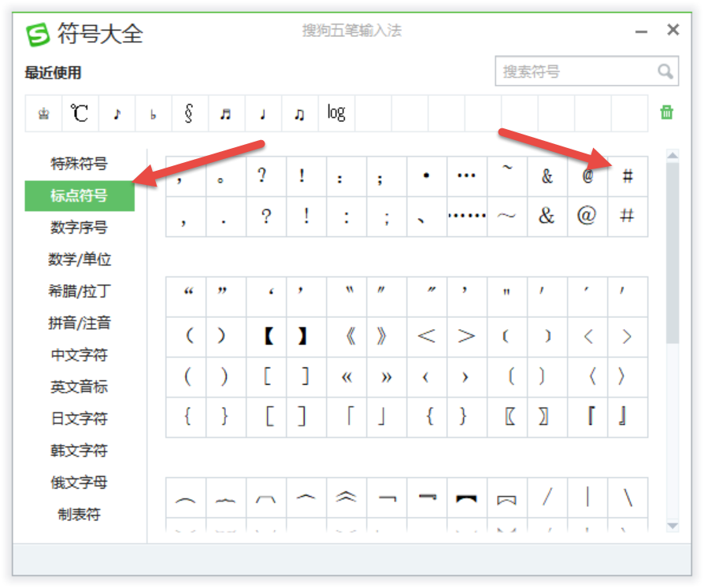
Task: Open the 特殊符号 category
Action: click(80, 164)
